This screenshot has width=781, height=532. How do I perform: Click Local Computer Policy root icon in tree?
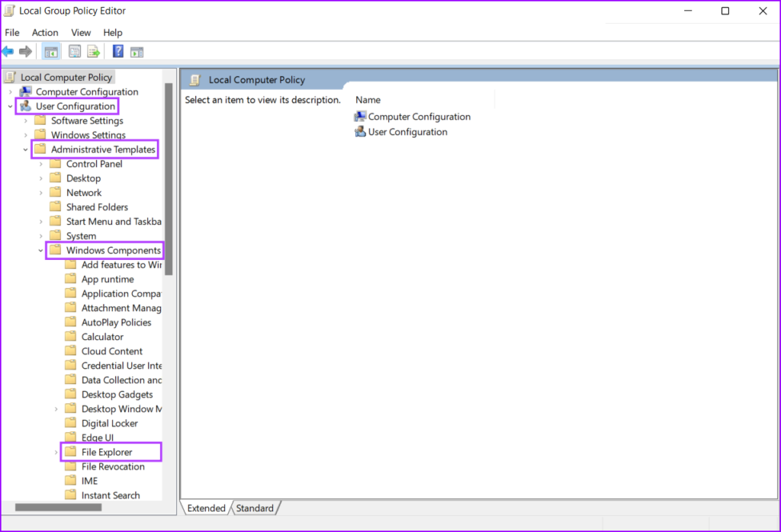pos(10,77)
